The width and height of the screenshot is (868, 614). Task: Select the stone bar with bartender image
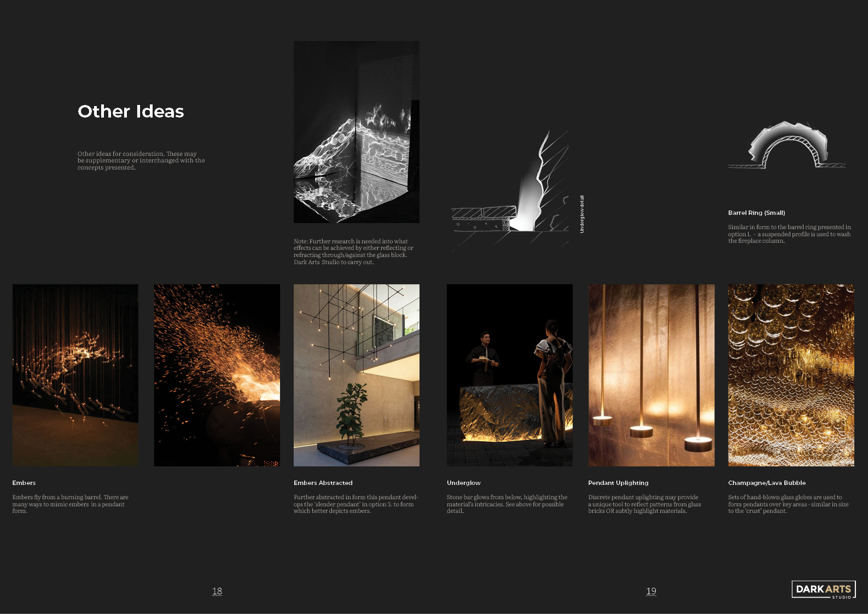click(509, 375)
